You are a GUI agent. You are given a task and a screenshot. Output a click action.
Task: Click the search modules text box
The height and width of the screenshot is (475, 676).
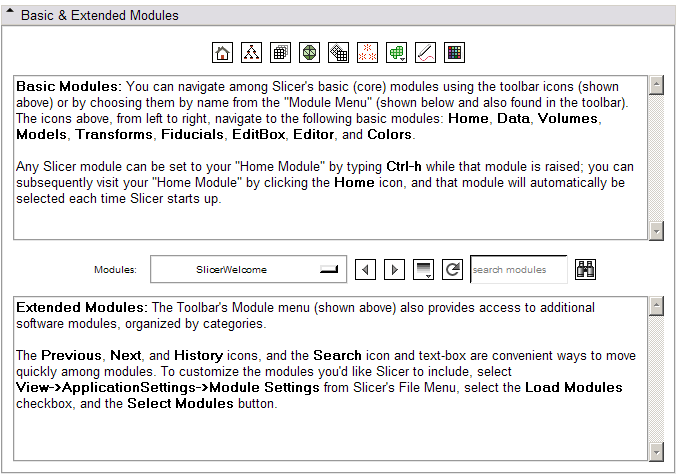[x=518, y=270]
